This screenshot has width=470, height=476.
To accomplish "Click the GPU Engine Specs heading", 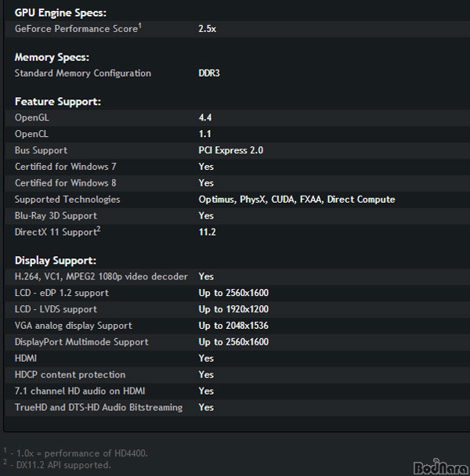I will point(61,13).
